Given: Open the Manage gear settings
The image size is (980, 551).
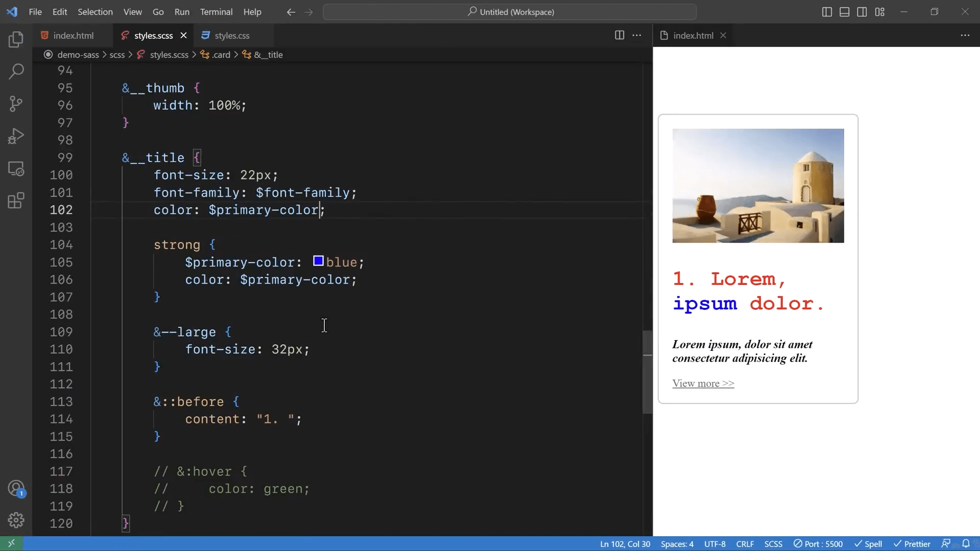Looking at the screenshot, I should [16, 520].
